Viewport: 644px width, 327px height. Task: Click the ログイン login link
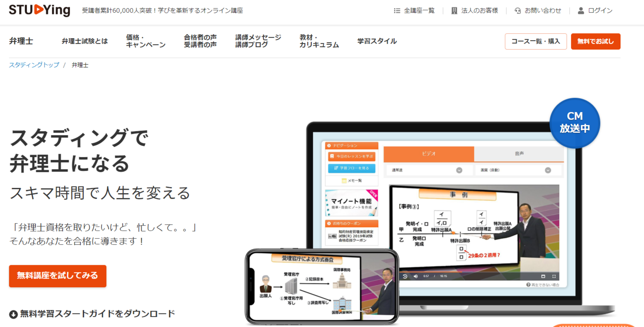coord(600,11)
